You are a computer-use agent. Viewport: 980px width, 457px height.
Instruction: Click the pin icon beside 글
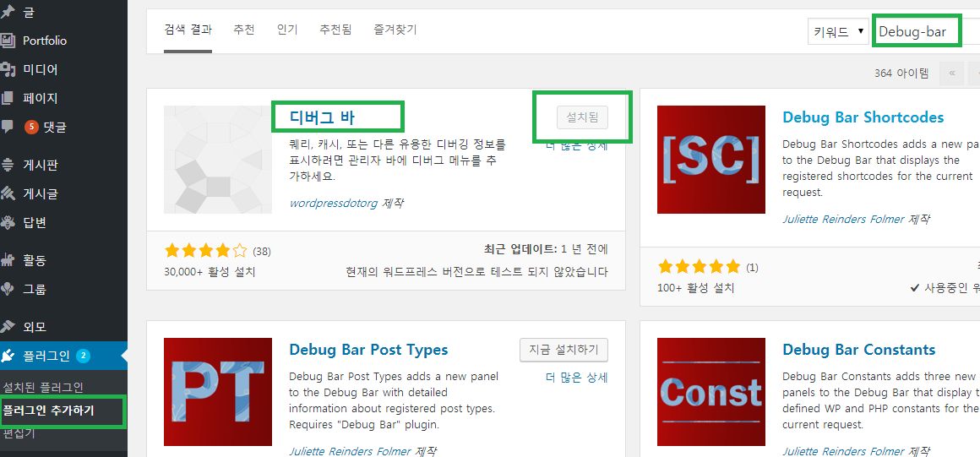click(8, 13)
